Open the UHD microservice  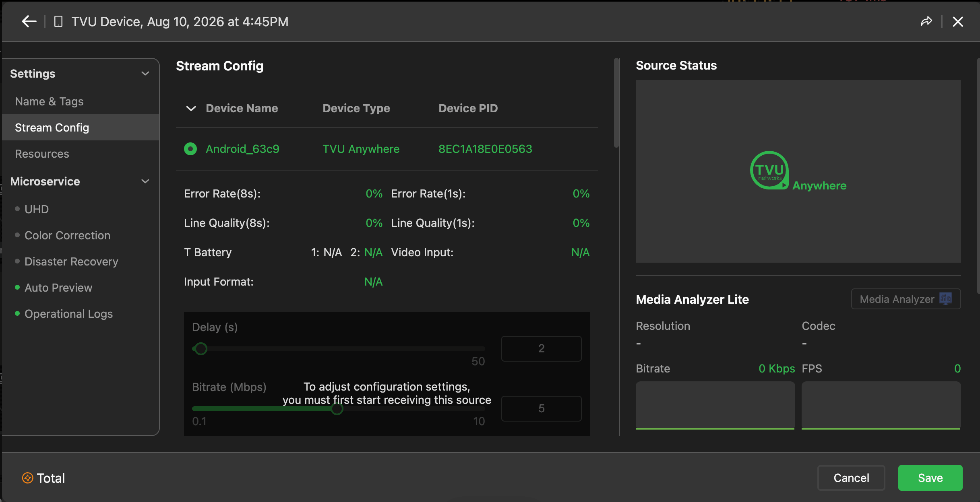[37, 209]
